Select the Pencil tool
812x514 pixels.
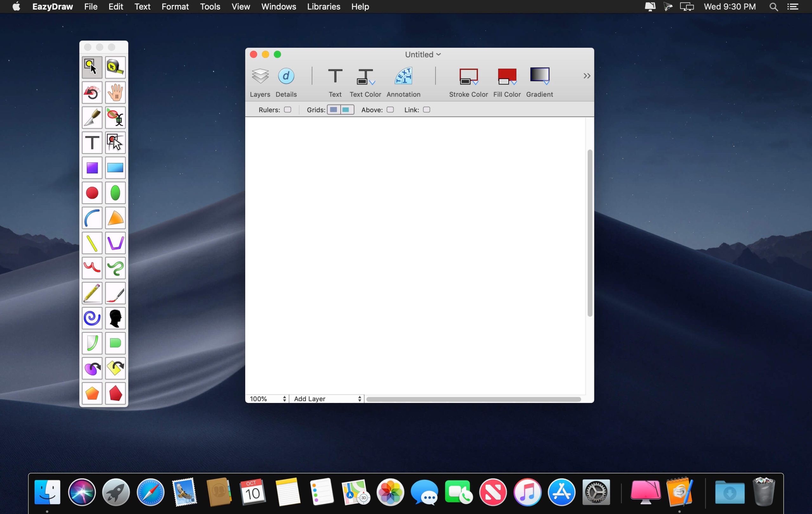(92, 293)
